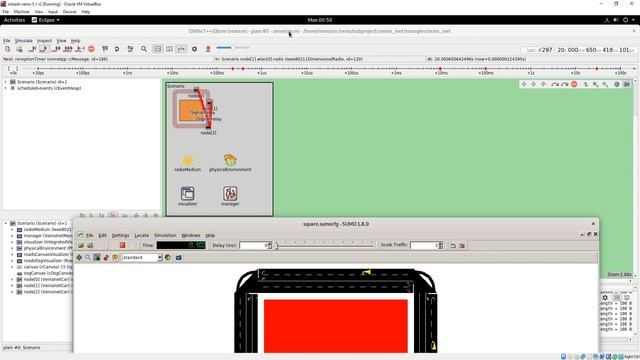Click Set up configuration icon in OMNeT++ toolbar

[x=7, y=49]
